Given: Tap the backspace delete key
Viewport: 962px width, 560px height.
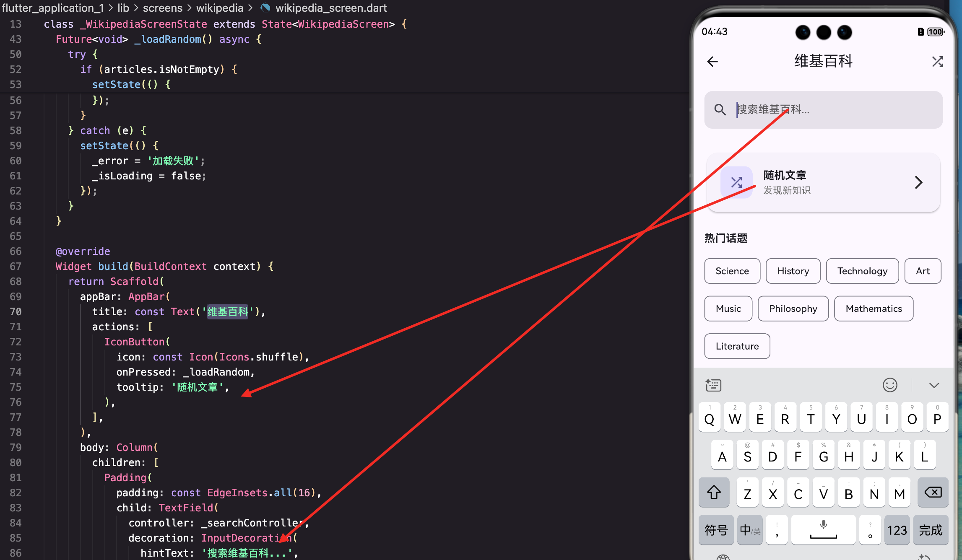Looking at the screenshot, I should tap(933, 492).
